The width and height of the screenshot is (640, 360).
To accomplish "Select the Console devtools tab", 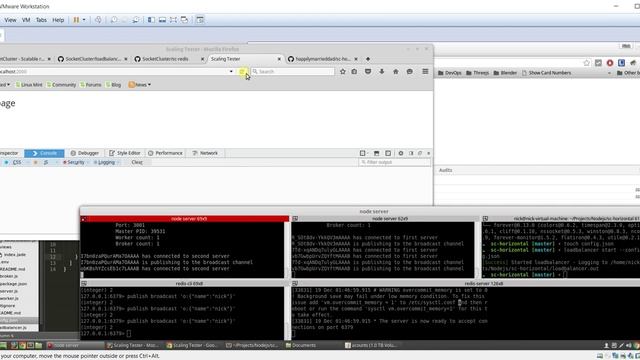I will pyautogui.click(x=44, y=153).
